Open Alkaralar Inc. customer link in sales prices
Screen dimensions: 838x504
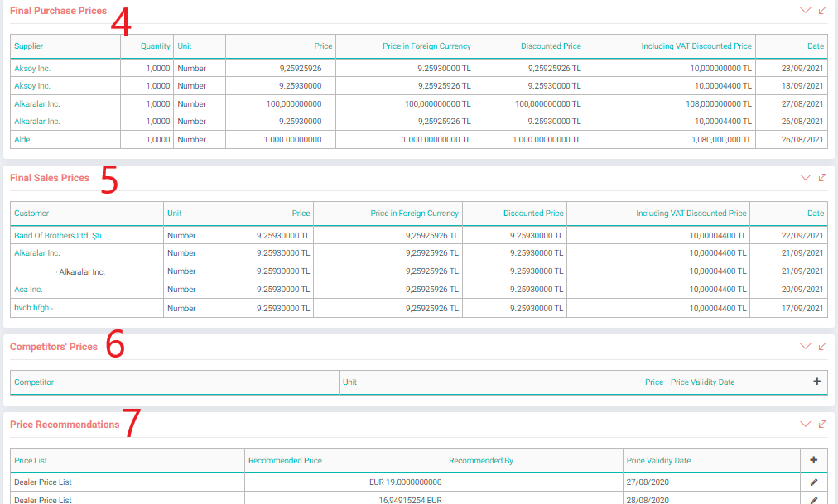(37, 253)
